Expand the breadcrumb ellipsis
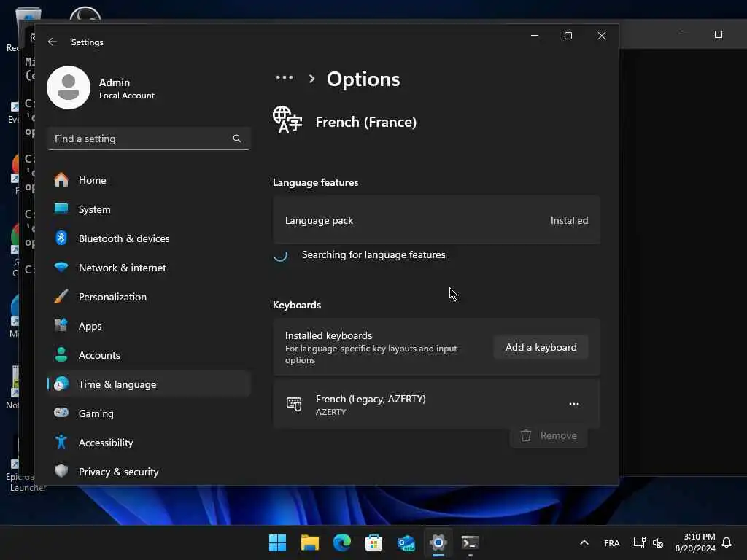Image resolution: width=747 pixels, height=560 pixels. pos(285,77)
